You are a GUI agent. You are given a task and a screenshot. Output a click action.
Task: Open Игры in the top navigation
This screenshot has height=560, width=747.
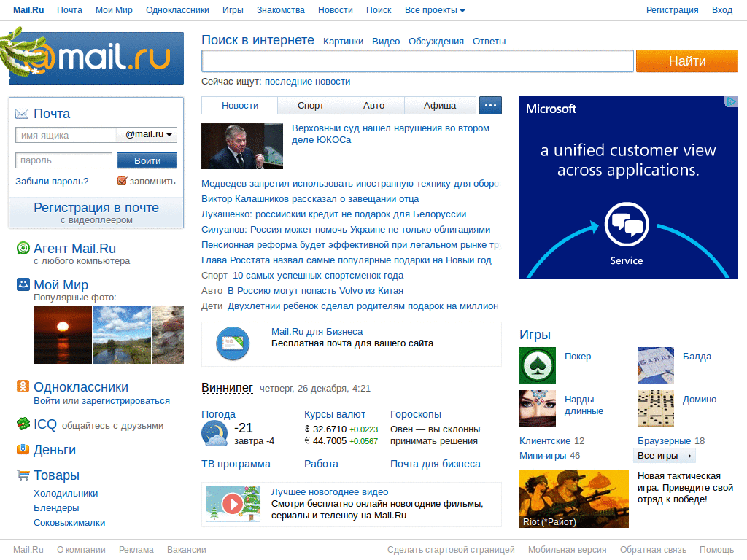[233, 10]
